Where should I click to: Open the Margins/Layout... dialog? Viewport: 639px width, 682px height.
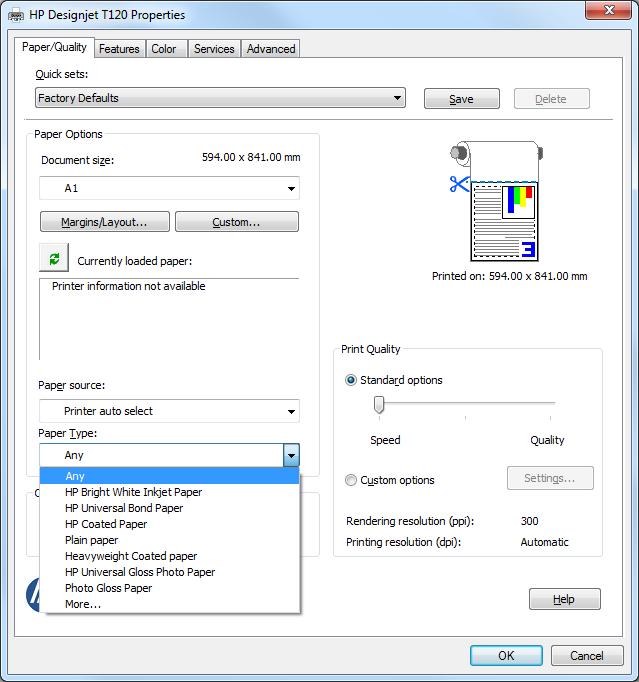tap(105, 222)
